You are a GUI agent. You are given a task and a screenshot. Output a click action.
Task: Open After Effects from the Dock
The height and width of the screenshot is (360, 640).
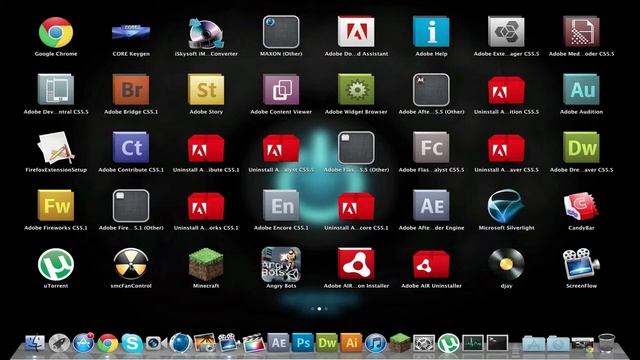278,343
